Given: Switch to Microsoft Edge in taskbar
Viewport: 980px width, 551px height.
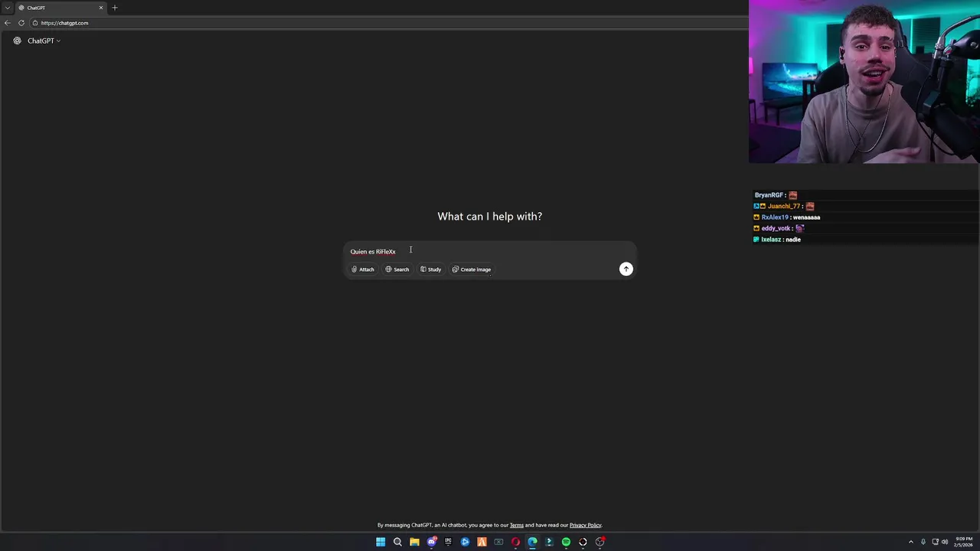Looking at the screenshot, I should pyautogui.click(x=532, y=542).
